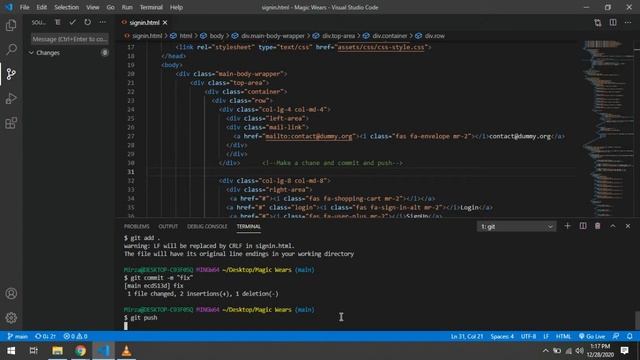Viewport: 640px width, 360px height.
Task: Show hidden system tray icons
Action: [545, 351]
